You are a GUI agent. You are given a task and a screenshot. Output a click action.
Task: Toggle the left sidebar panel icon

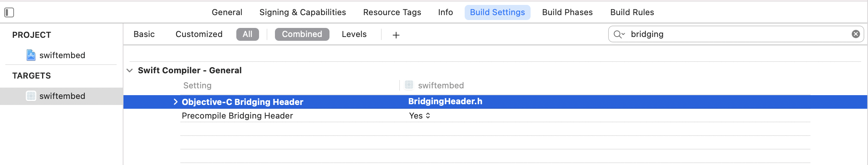(x=9, y=12)
